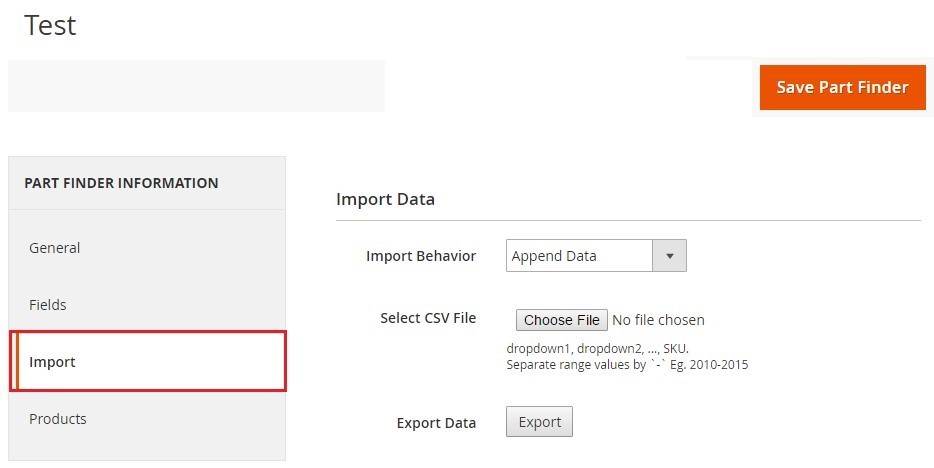This screenshot has width=934, height=468.
Task: Open the General tab in sidebar
Action: 55,248
